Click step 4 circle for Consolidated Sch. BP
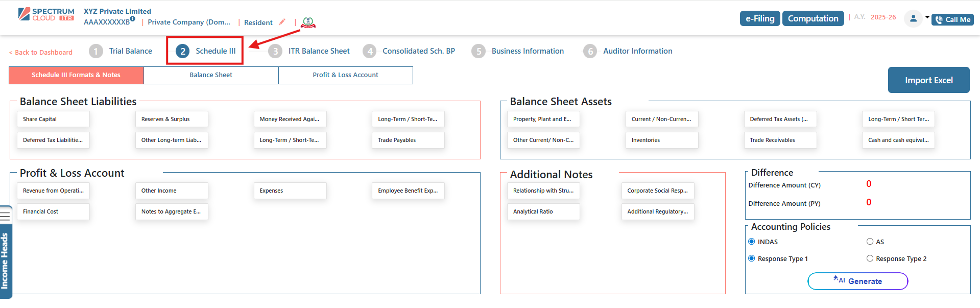The width and height of the screenshot is (980, 308). [370, 51]
